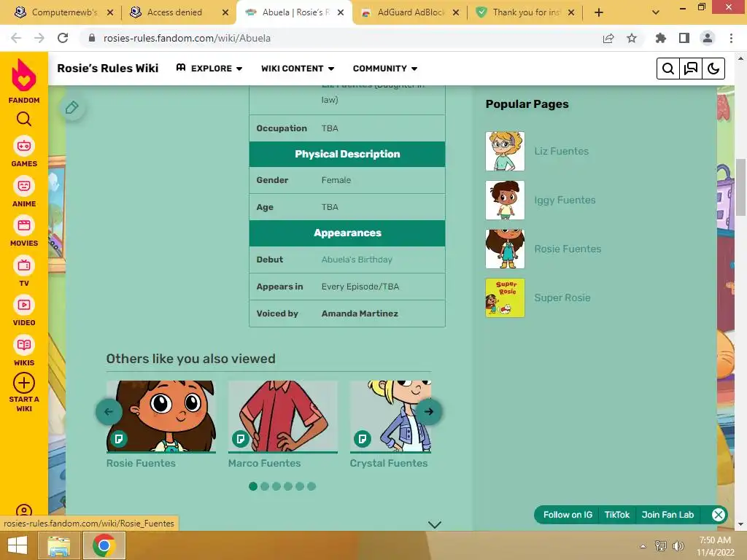This screenshot has width=747, height=560.
Task: Expand bottom chevron under carousel
Action: coord(435,525)
